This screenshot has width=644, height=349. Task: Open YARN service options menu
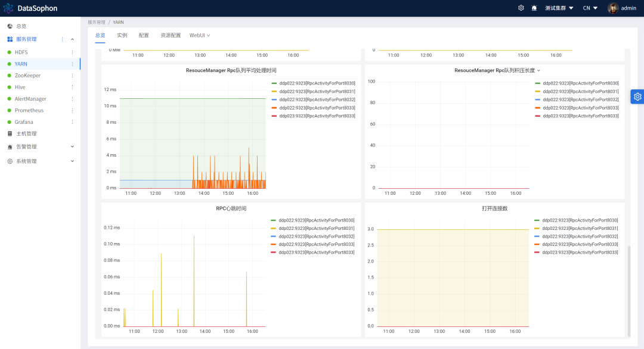pyautogui.click(x=72, y=64)
